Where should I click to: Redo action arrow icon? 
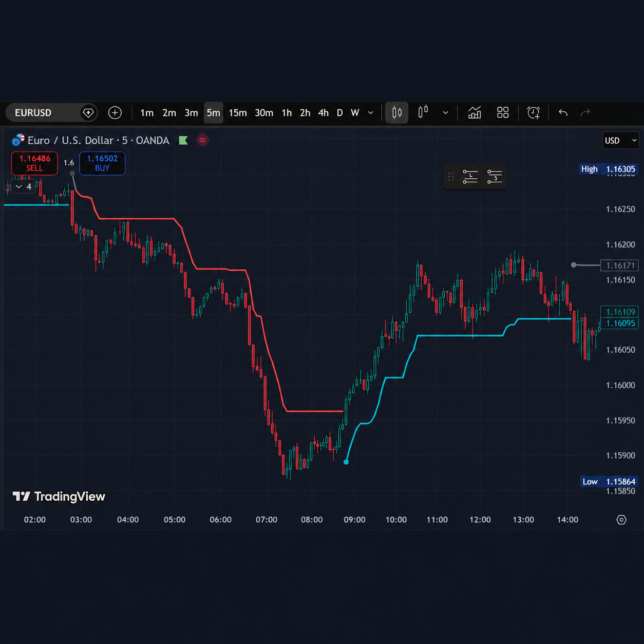point(585,112)
